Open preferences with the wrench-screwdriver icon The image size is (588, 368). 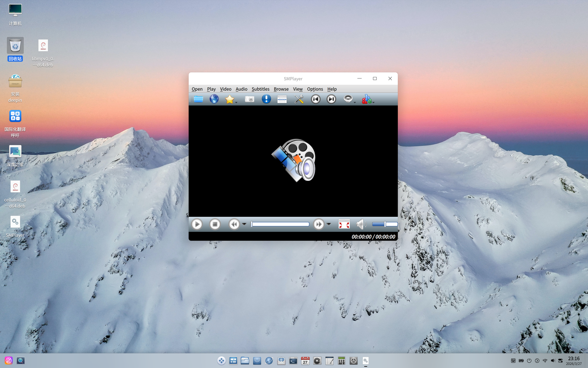coord(299,99)
